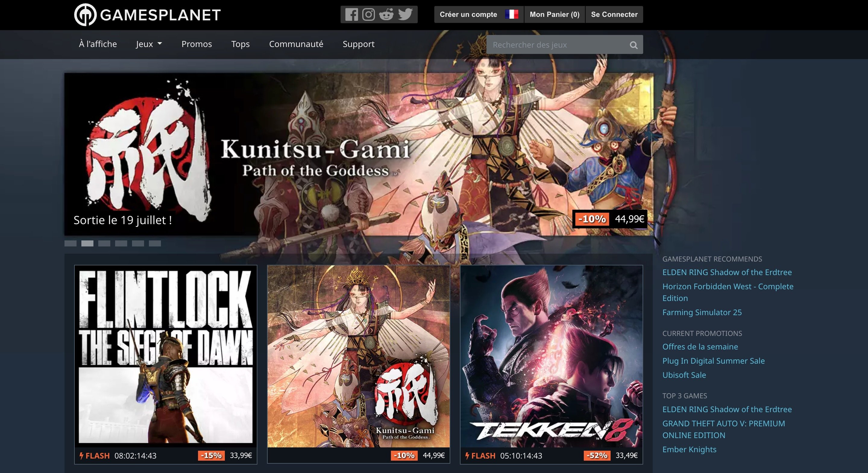Select the sixth carousel slide indicator
The height and width of the screenshot is (473, 868).
pos(155,243)
